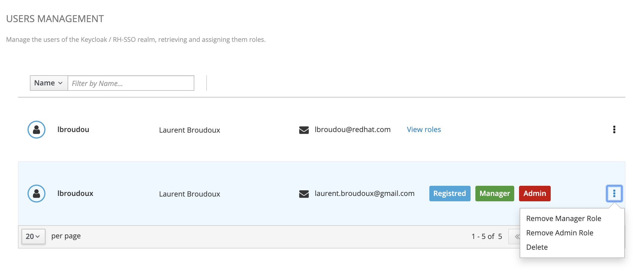Click the lbroudou username text

tap(73, 130)
